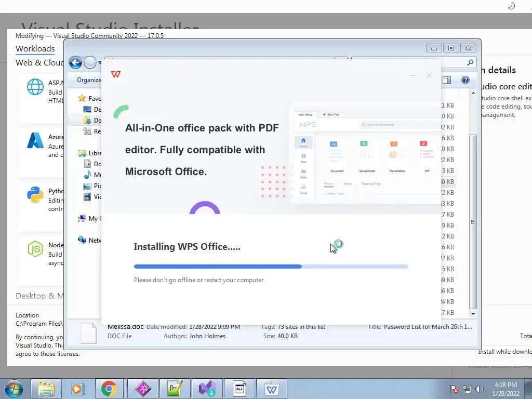Viewport: 532px width, 399px height.
Task: Click the Python workload icon in Visual Studio Installer
Action: [35, 195]
